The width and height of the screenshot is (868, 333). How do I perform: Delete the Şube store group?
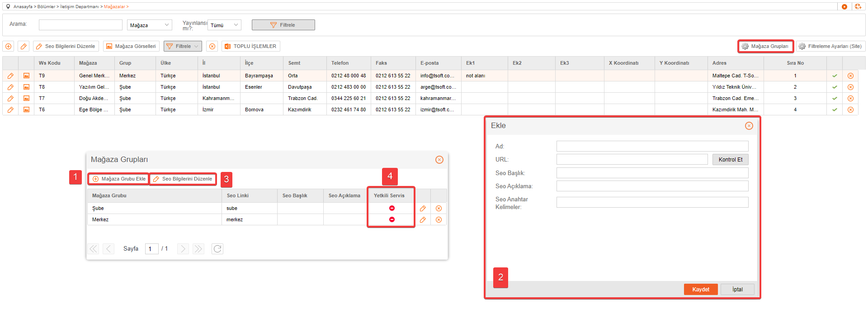tap(439, 208)
